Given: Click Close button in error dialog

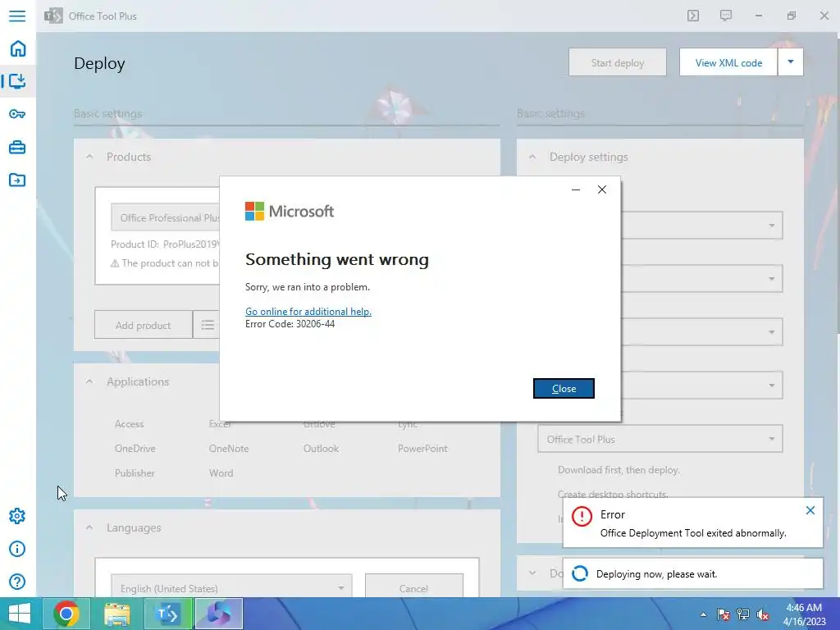Looking at the screenshot, I should pyautogui.click(x=564, y=388).
